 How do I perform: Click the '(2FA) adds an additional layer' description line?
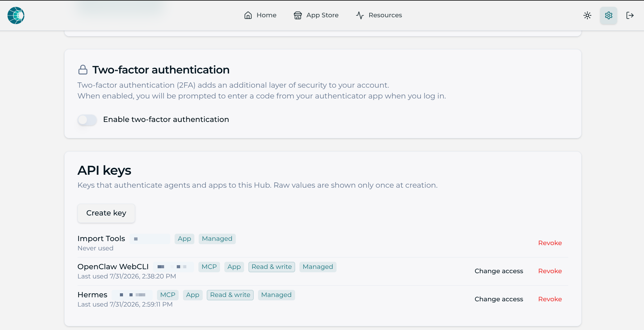(x=233, y=85)
